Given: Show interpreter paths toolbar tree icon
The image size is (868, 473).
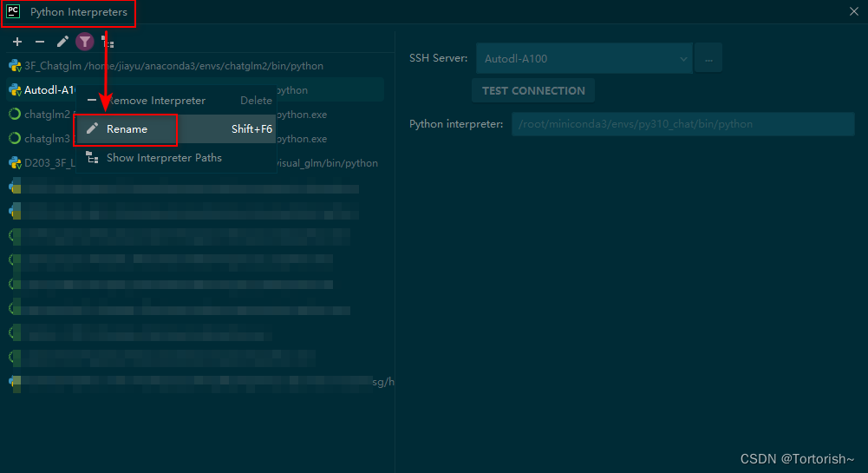Looking at the screenshot, I should [108, 42].
